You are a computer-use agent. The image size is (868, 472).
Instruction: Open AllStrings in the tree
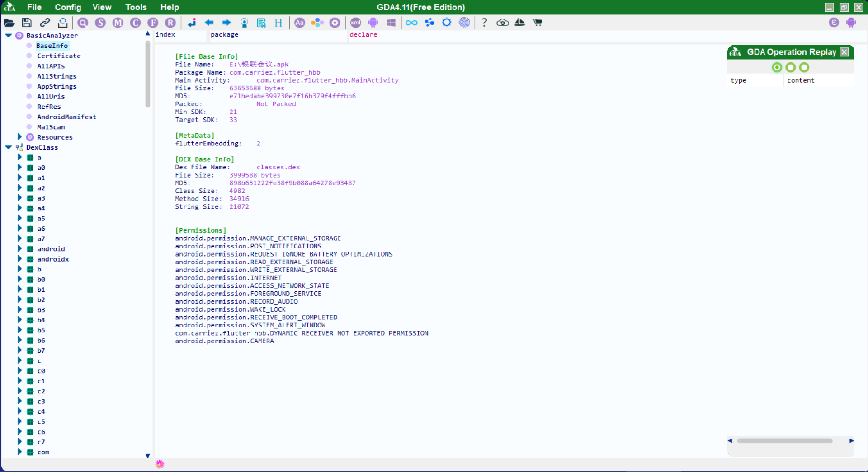57,76
